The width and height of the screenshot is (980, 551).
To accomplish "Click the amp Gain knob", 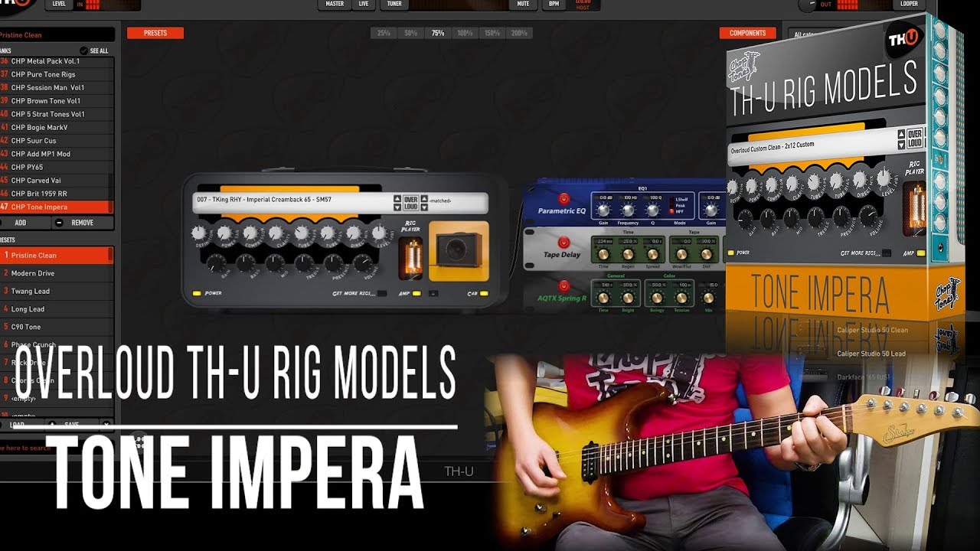I will point(216,264).
